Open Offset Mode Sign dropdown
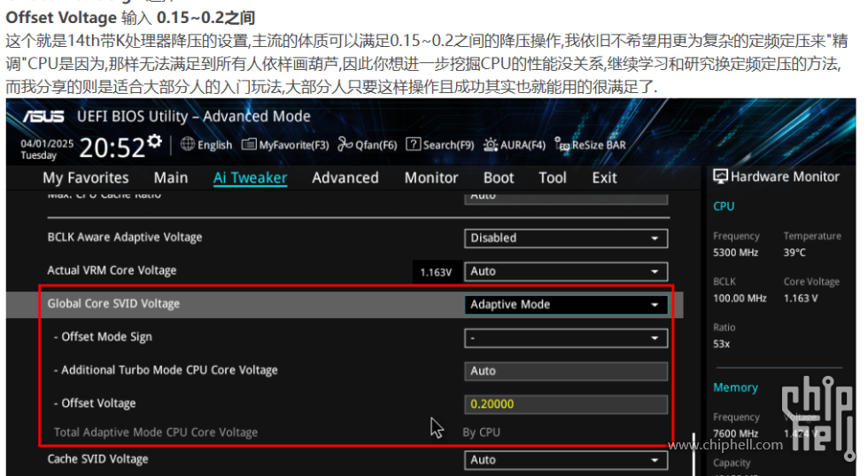This screenshot has height=476, width=868. click(566, 338)
